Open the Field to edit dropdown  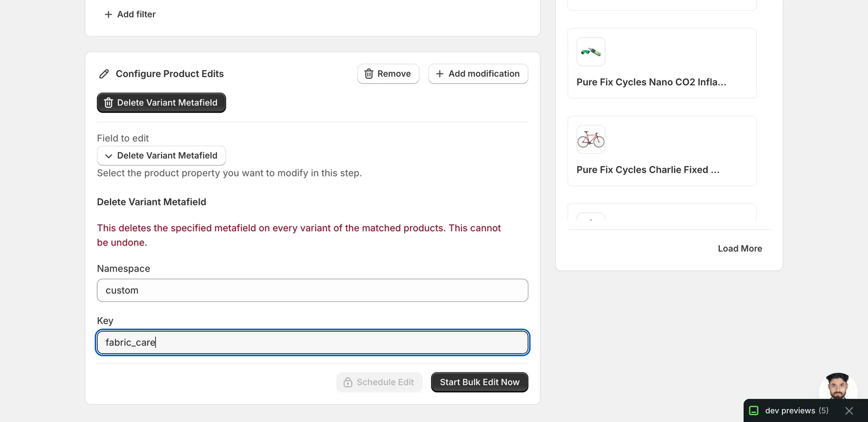161,156
